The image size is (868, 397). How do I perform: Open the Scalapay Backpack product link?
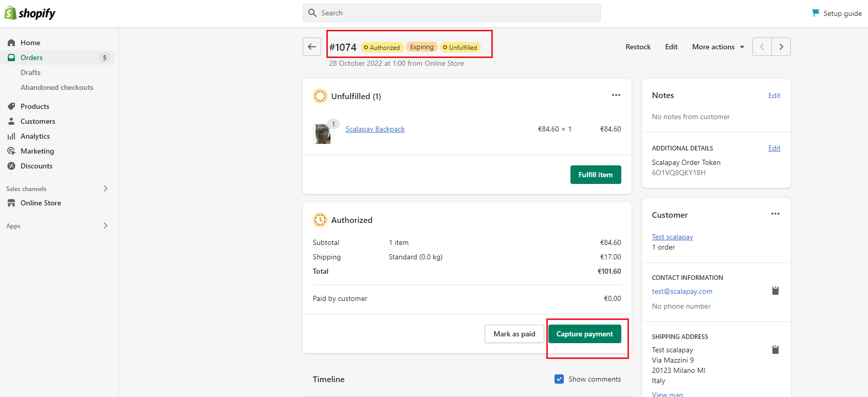click(375, 129)
